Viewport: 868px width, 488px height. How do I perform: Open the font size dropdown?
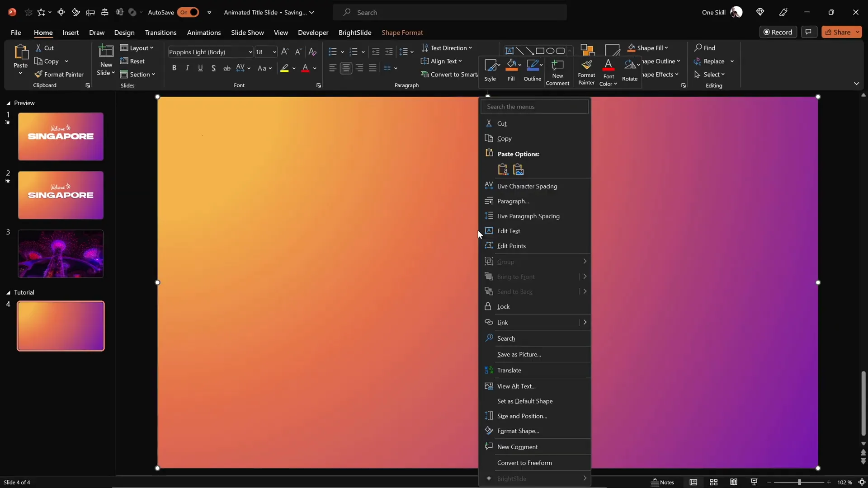point(274,52)
